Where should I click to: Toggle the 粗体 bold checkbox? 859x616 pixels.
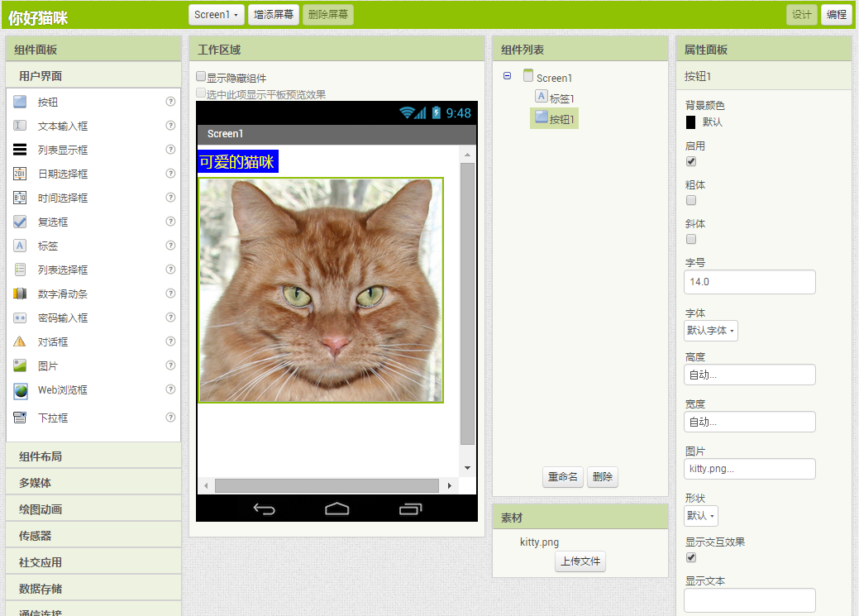click(x=691, y=200)
